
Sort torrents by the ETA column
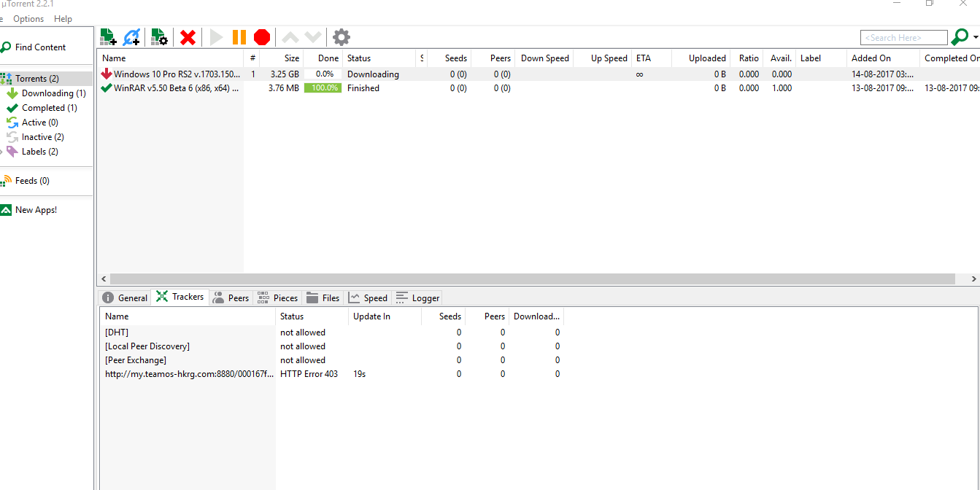click(x=651, y=58)
